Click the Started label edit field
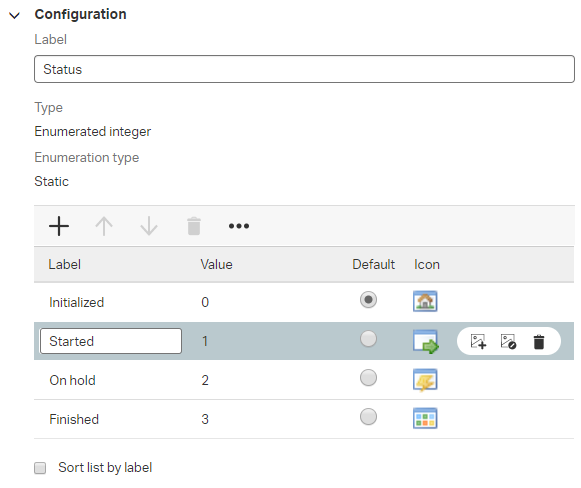Image resolution: width=581 pixels, height=488 pixels. tap(111, 341)
